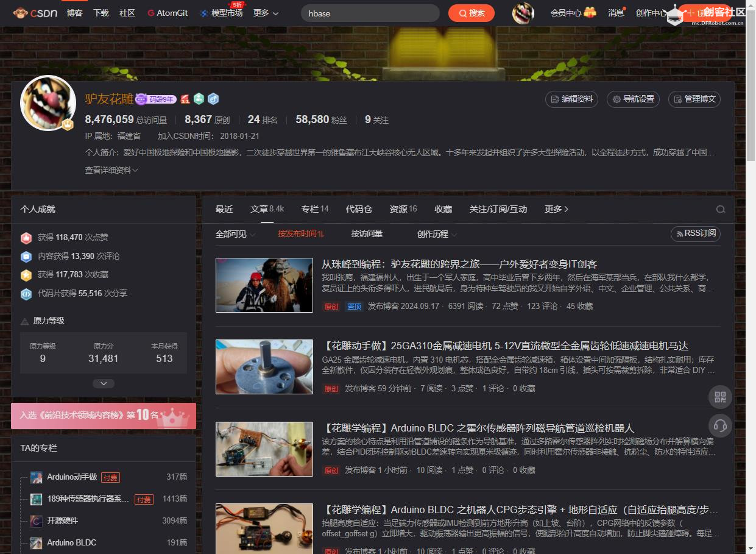The image size is (756, 554).
Task: Sort articles 按发布时间
Action: coord(301,233)
